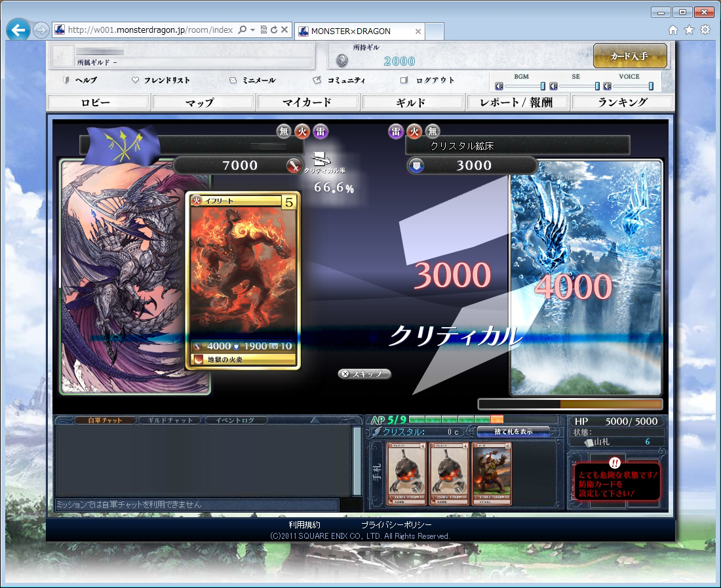The image size is (721, 588).
Task: Click the ヘルプ label
Action: pos(86,80)
